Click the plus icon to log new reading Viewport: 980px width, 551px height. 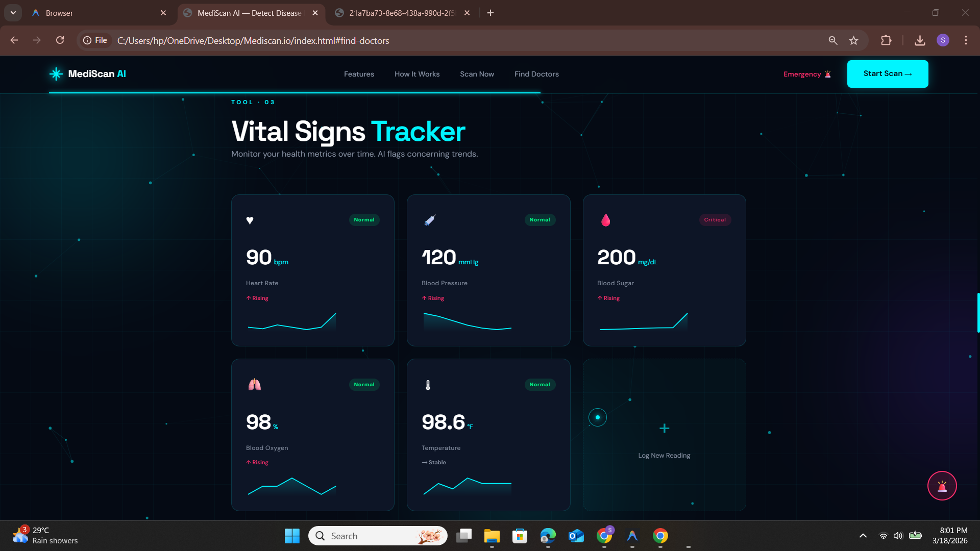click(x=664, y=429)
